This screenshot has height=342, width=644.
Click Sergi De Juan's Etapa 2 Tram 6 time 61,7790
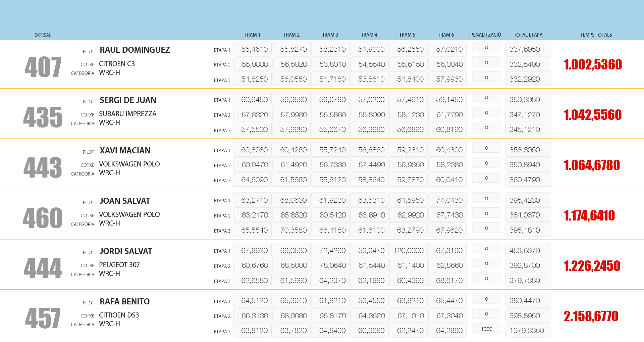449,115
